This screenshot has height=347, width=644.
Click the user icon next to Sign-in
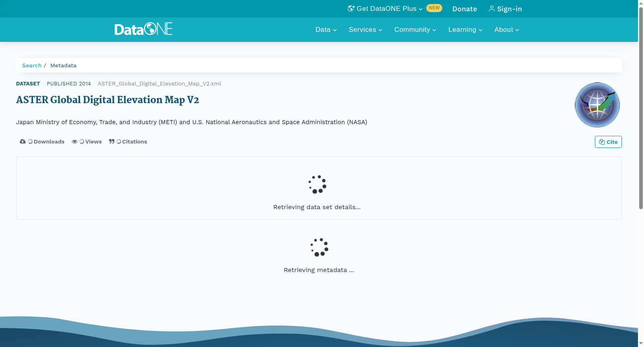click(492, 8)
